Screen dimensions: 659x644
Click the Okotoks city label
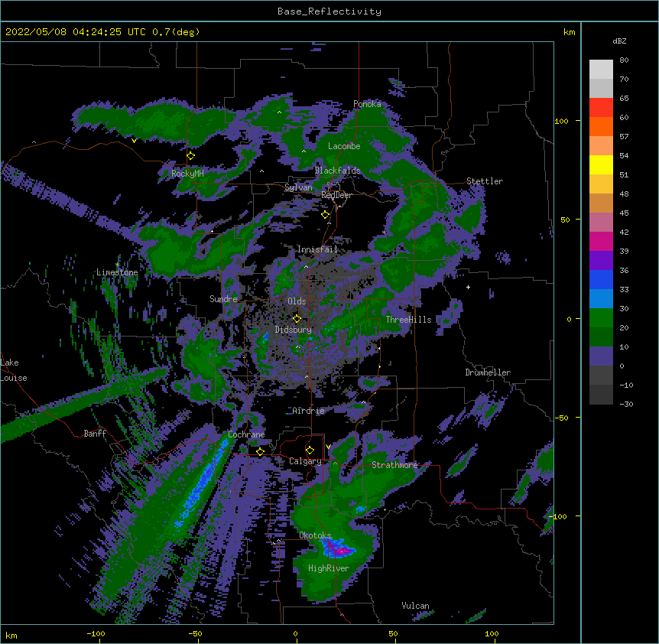pyautogui.click(x=315, y=535)
